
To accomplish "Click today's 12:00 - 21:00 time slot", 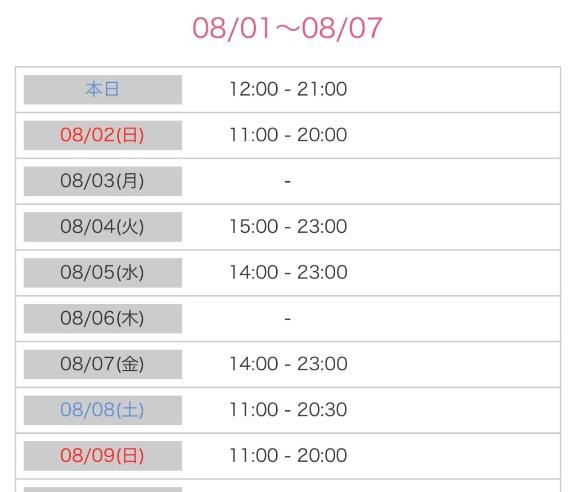I will 288,89.
